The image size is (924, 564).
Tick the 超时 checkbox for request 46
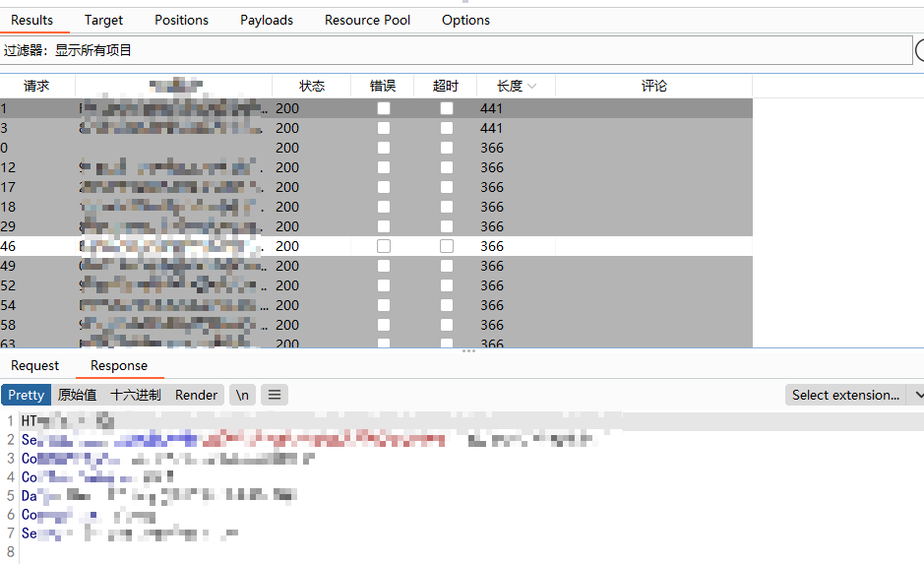(x=447, y=246)
